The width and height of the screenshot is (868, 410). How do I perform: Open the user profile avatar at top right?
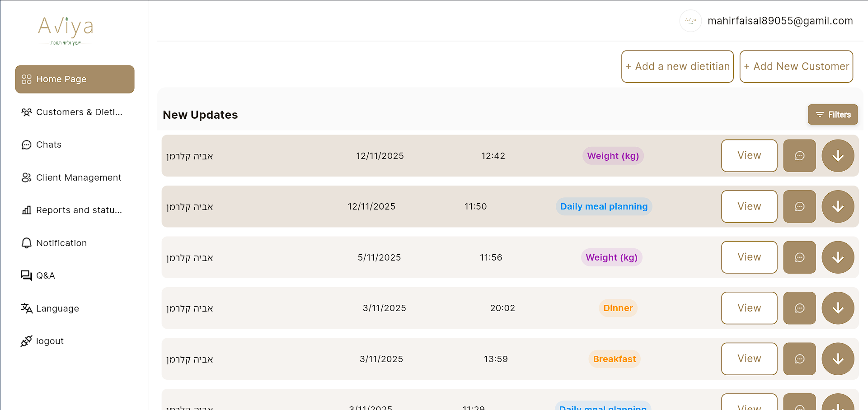click(690, 21)
